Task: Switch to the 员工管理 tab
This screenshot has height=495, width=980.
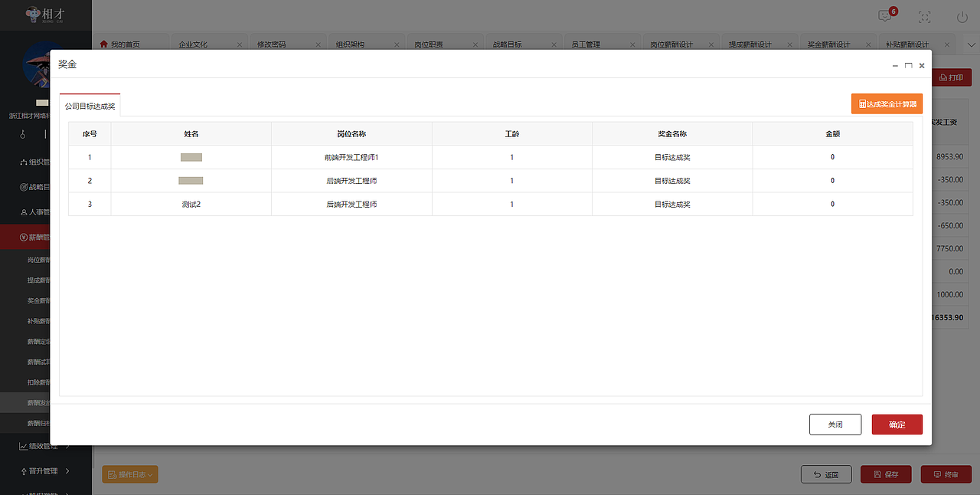Action: pos(586,44)
